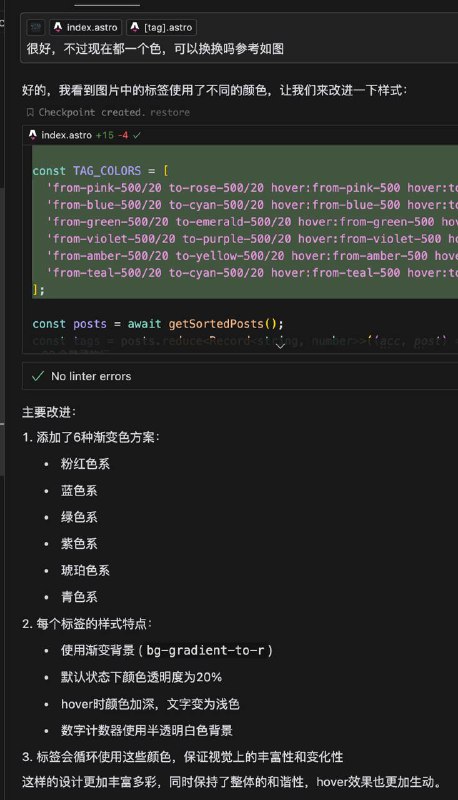Click the bullet 数字计数器使用半透明白色背景
This screenshot has height=800, width=458.
[147, 730]
